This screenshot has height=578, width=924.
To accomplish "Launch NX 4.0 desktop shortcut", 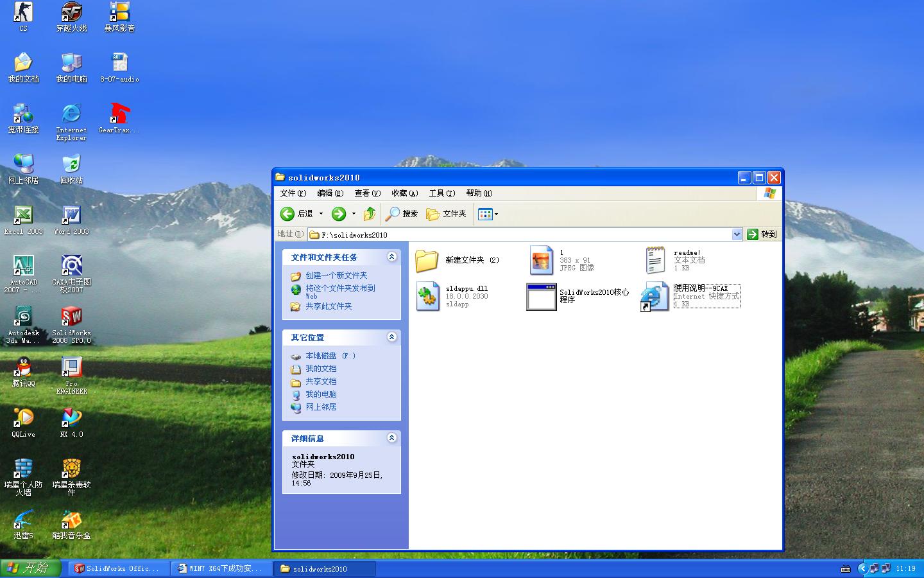I will [x=71, y=423].
